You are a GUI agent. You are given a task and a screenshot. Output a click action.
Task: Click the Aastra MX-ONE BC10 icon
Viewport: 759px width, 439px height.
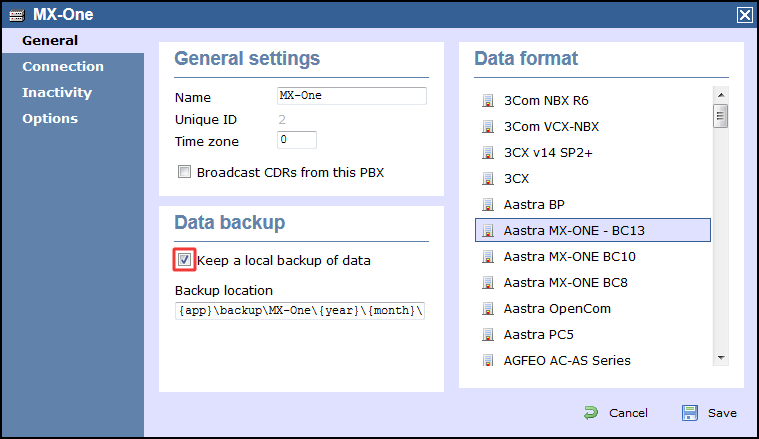[x=488, y=257]
